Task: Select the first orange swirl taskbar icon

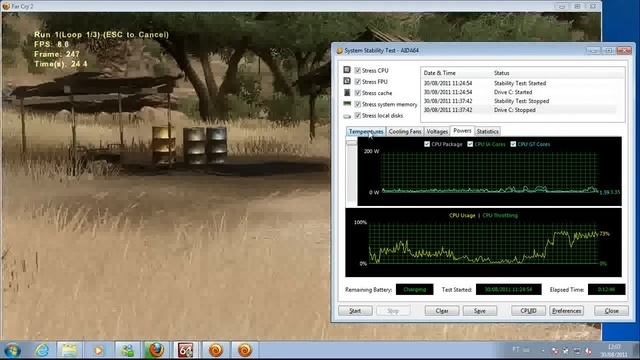Action: point(216,350)
